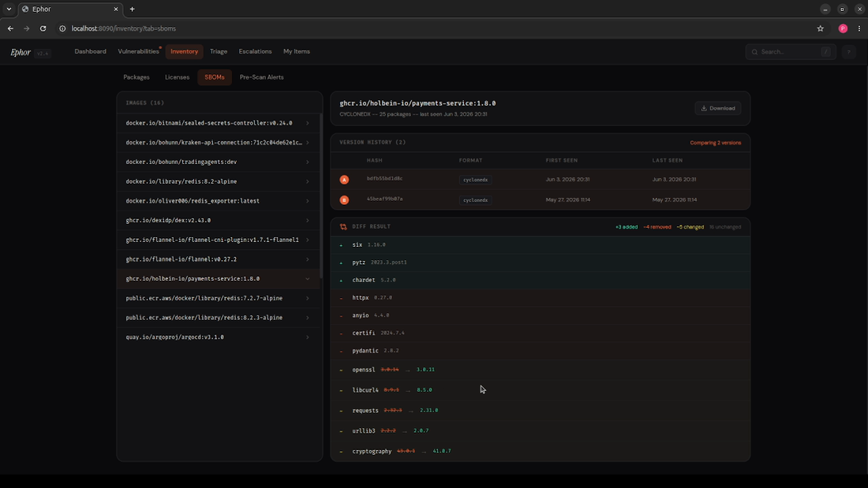Select ghcr.io/dexidp/dex:v2.43.0 image

pos(218,220)
